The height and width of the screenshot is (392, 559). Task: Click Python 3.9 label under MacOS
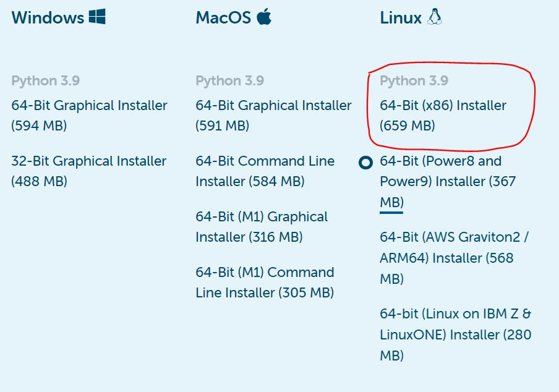229,81
